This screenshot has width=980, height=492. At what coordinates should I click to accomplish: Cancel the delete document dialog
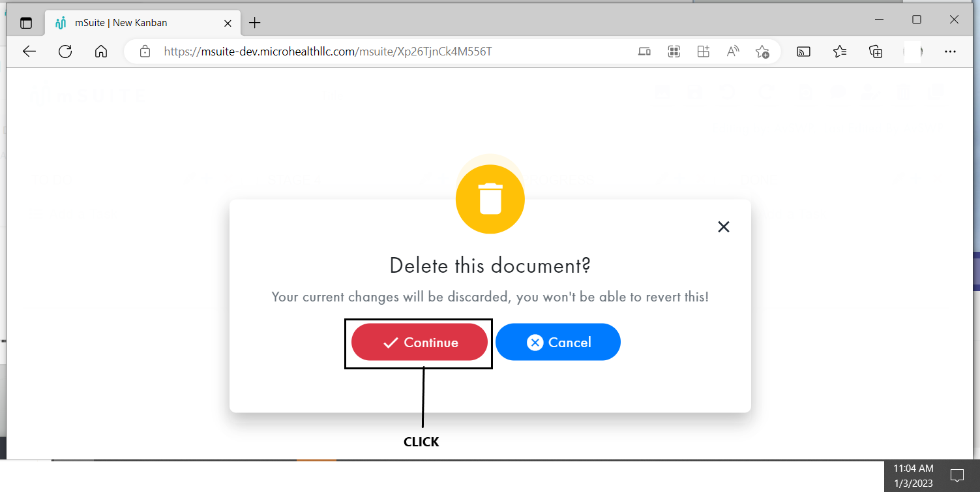tap(557, 342)
